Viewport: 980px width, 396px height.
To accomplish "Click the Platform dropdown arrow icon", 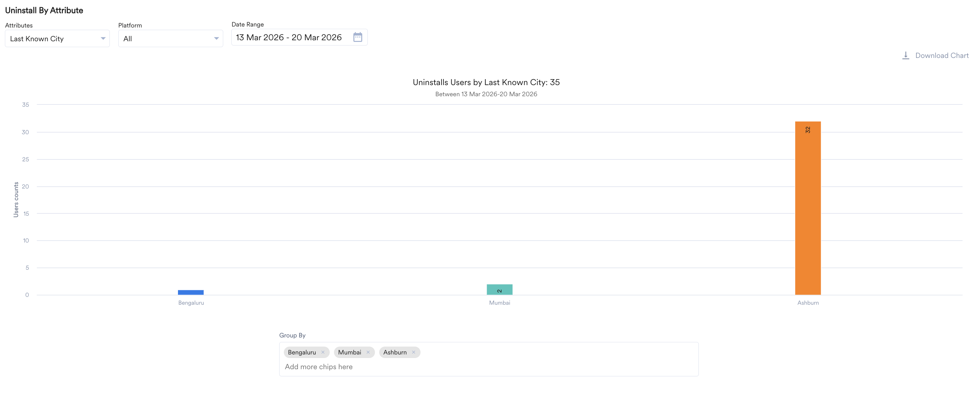I will tap(216, 38).
